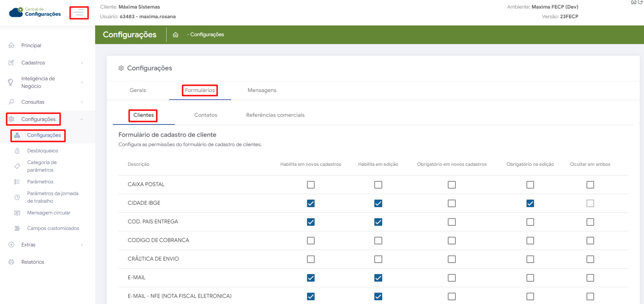644x304 pixels.
Task: Uncheck CIDADE IBGE Obrigatório na edição
Action: tap(530, 203)
